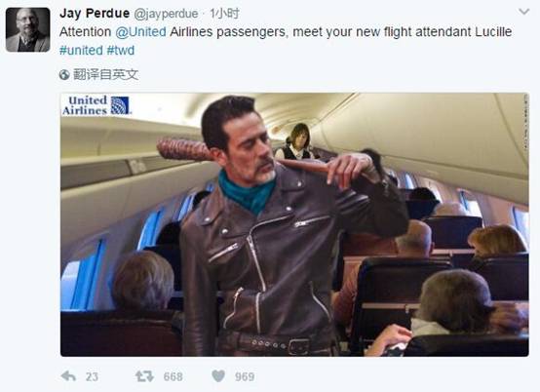Click the 23 replies count
The height and width of the screenshot is (392, 540).
(92, 376)
